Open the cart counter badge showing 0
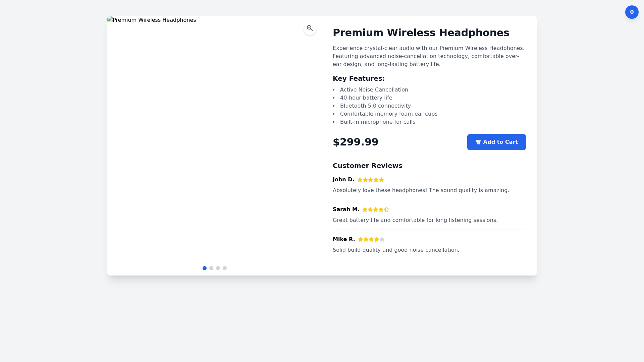The height and width of the screenshot is (362, 644). (632, 12)
